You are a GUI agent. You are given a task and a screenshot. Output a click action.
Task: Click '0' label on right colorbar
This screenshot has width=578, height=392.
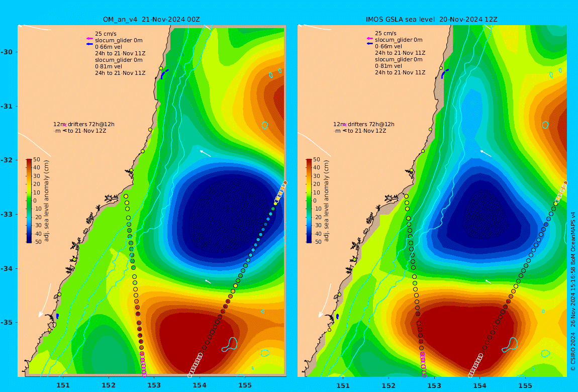point(315,201)
